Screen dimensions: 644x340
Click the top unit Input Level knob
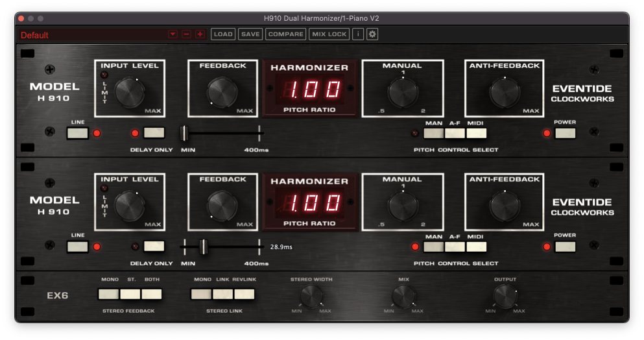click(x=129, y=91)
